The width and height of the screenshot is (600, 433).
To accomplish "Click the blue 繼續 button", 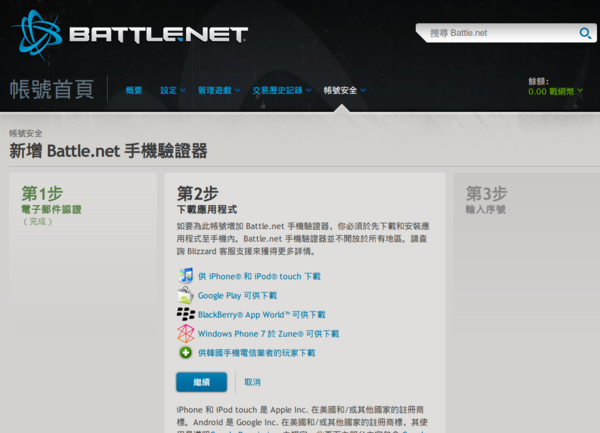I will (202, 382).
